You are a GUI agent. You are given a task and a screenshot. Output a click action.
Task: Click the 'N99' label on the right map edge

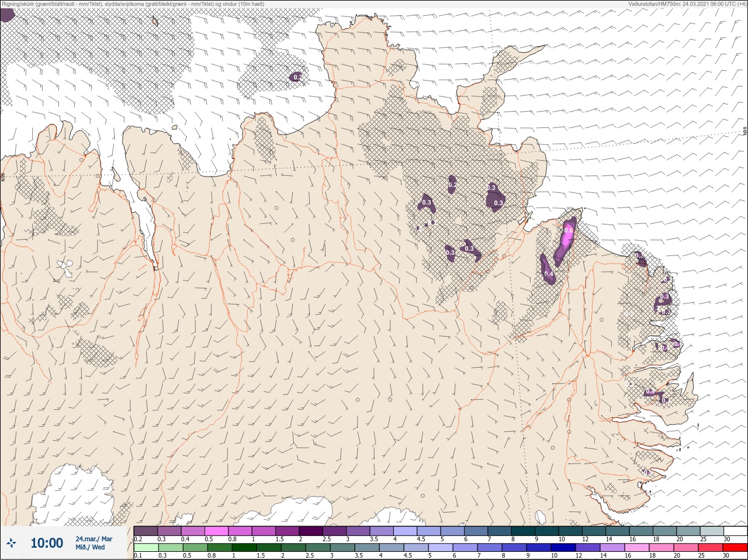tap(745, 132)
